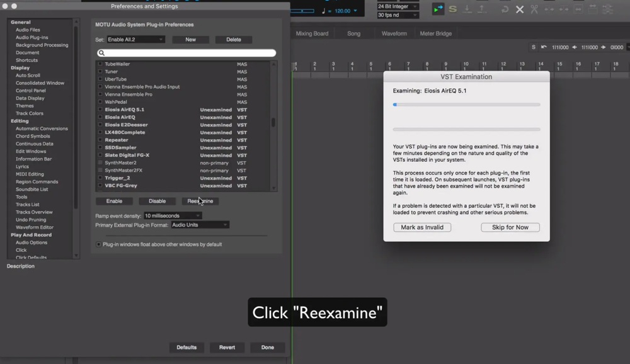This screenshot has height=364, width=630.
Task: Click the auto-scroll play arrow icon
Action: click(438, 9)
